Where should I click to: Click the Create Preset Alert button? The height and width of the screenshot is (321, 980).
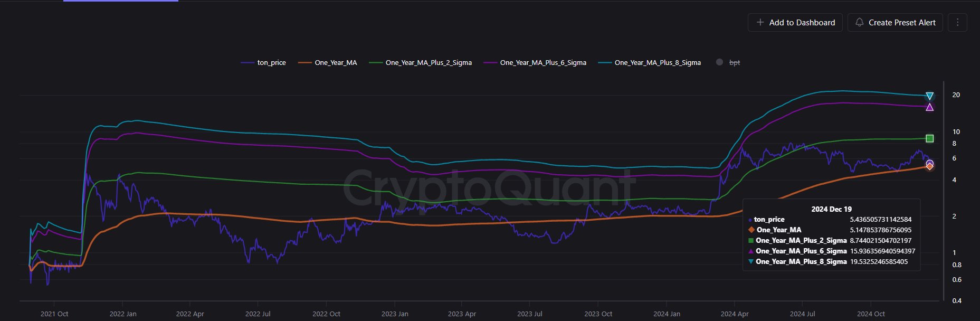point(895,22)
